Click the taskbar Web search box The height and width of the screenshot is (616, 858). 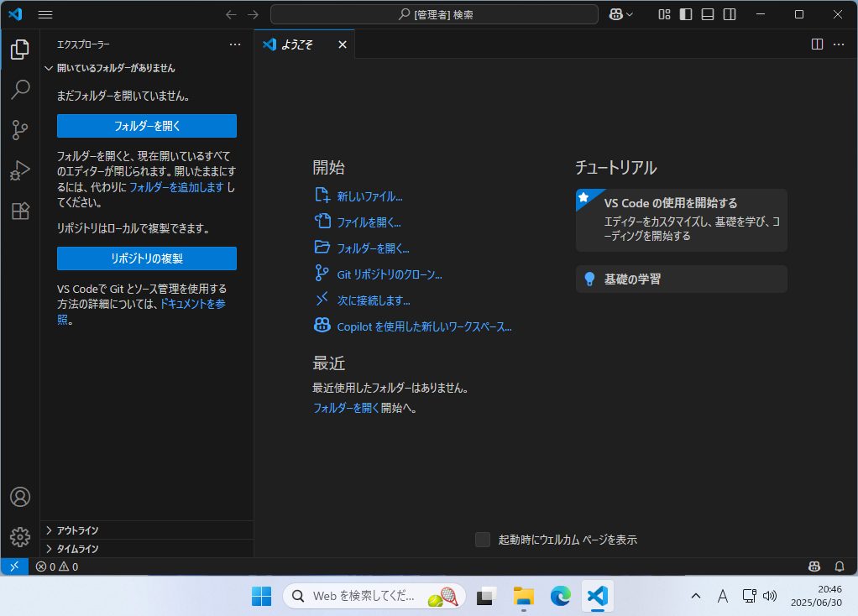coord(374,596)
